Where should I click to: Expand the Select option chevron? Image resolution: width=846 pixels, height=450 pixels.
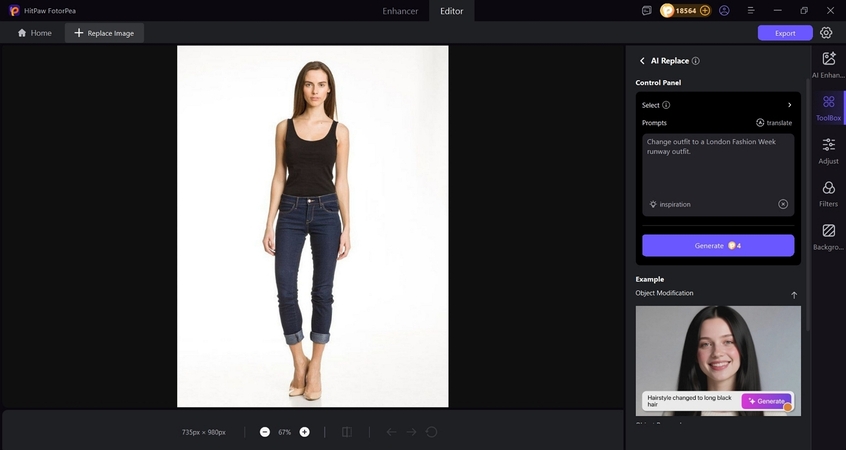click(789, 105)
